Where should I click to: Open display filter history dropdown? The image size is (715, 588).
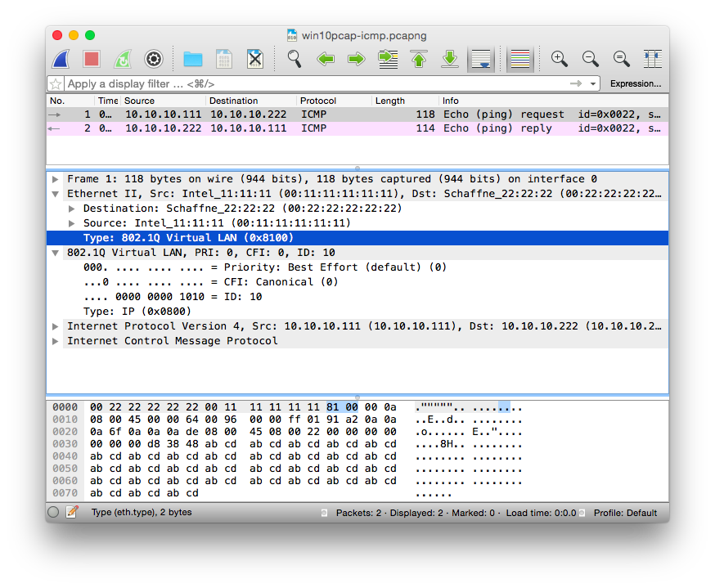(593, 84)
